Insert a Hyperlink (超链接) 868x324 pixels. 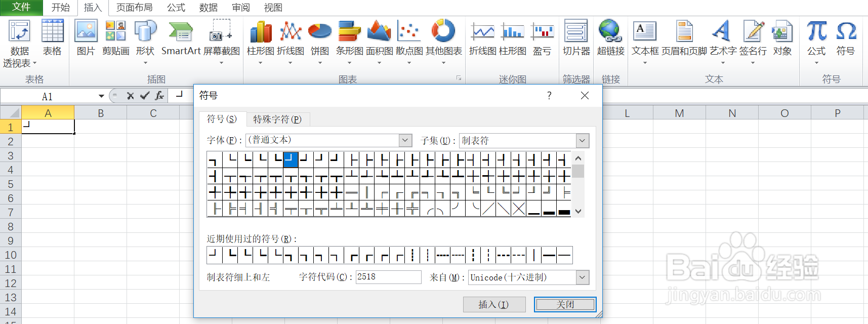tap(610, 38)
